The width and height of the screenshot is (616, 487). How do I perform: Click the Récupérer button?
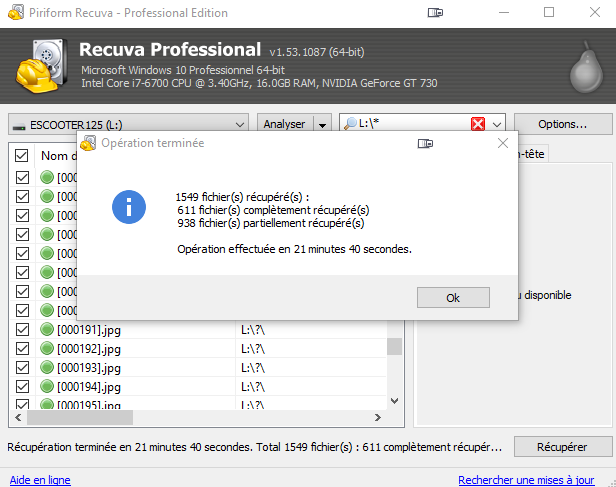(x=563, y=447)
